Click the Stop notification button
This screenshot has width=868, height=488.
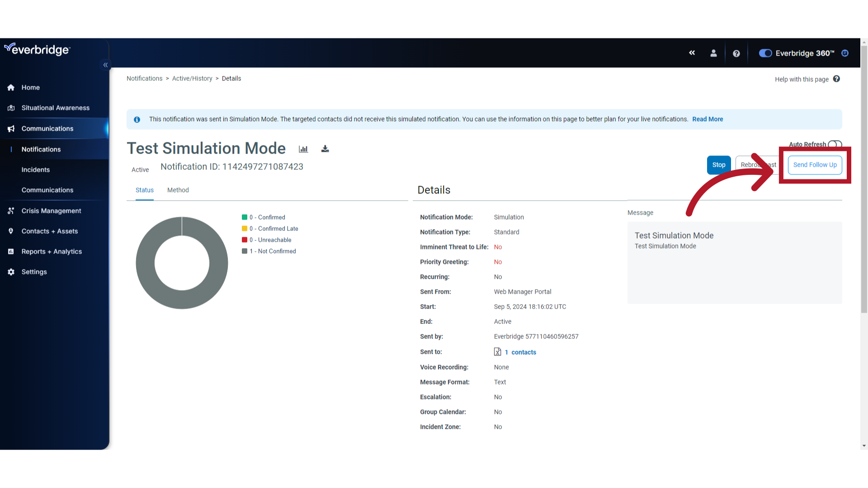[x=719, y=164]
